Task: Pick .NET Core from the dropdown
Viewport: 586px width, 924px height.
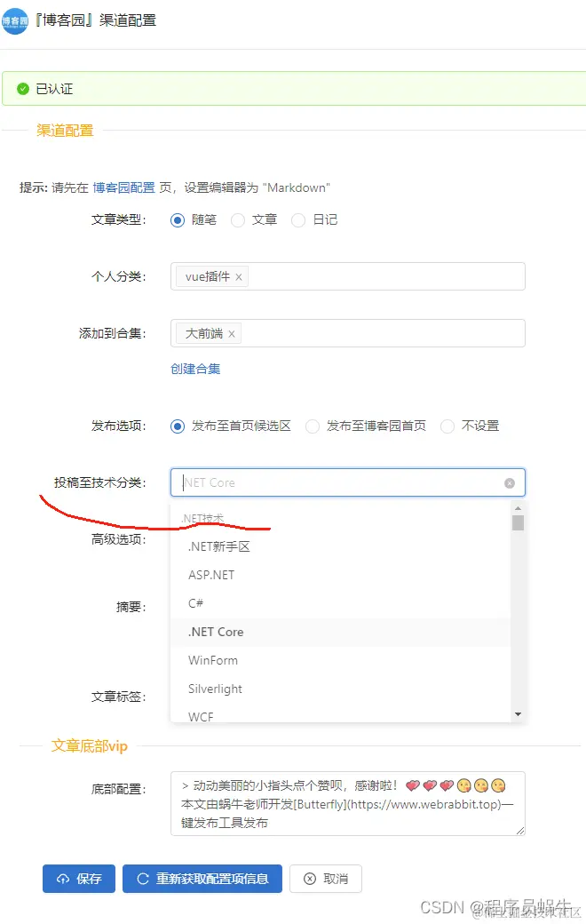Action: [340, 633]
